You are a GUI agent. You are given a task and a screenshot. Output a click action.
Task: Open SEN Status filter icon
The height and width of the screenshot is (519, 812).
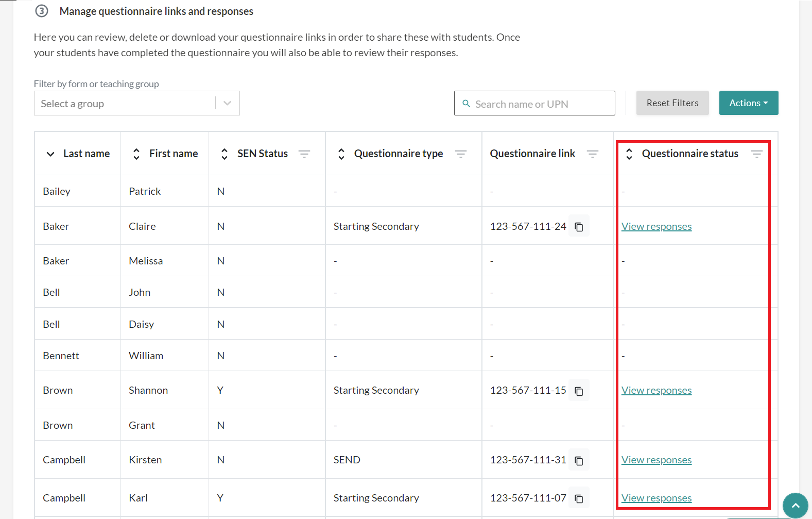click(x=304, y=154)
